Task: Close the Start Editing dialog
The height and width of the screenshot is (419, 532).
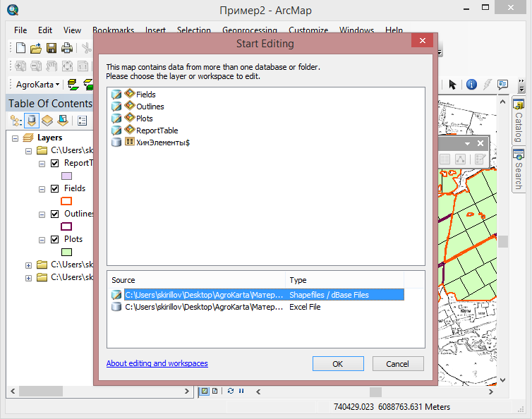Action: (423, 41)
